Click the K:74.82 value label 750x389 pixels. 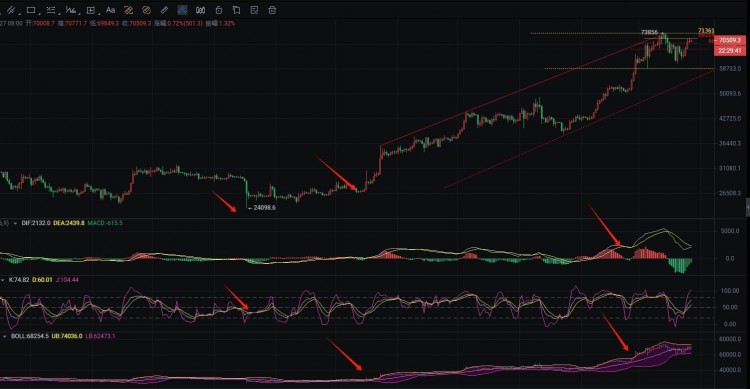point(19,279)
